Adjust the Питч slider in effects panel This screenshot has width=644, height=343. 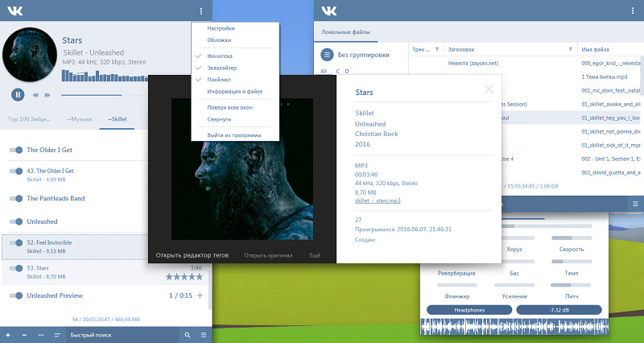click(x=571, y=285)
